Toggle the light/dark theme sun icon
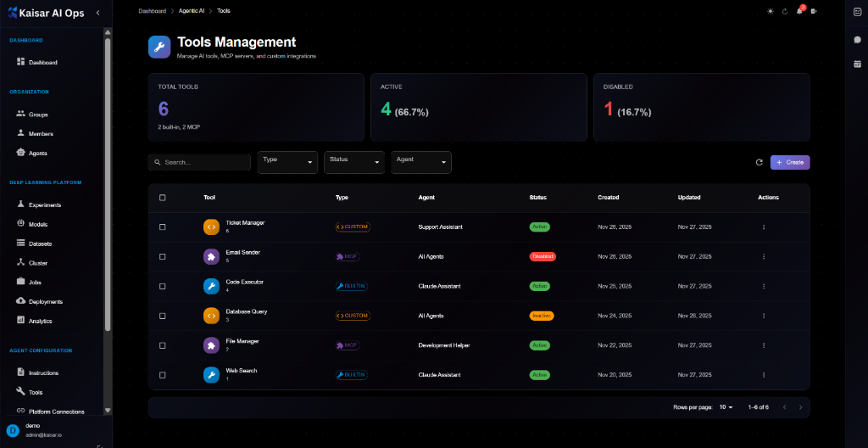The width and height of the screenshot is (868, 448). coord(770,11)
